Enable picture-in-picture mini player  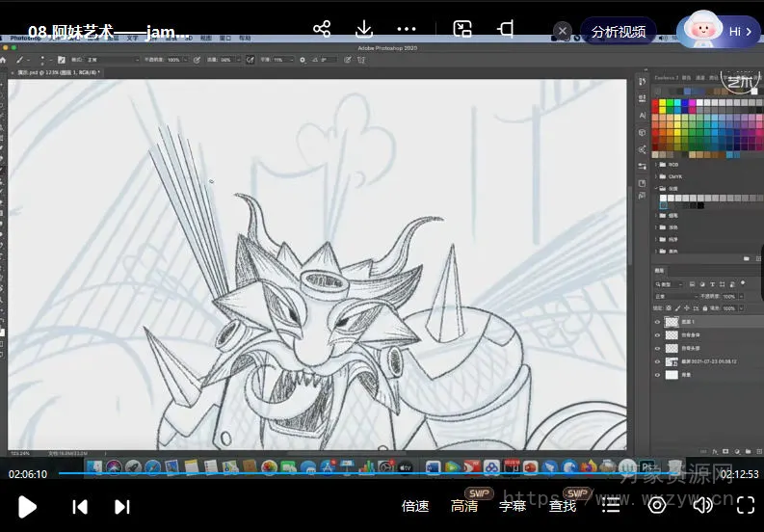(462, 29)
